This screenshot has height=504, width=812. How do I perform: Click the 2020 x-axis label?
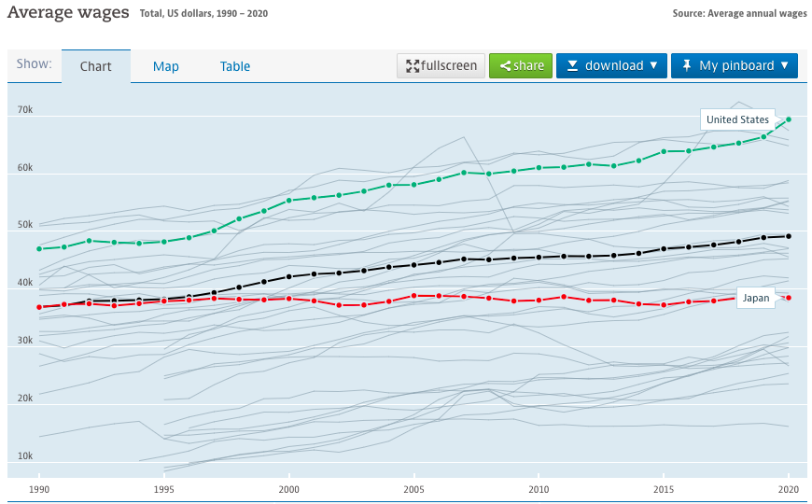click(789, 489)
